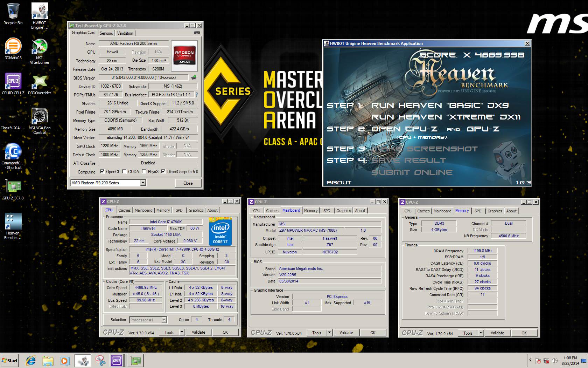
Task: Open SPD tab in Memory CPU-Z window
Action: coord(478,211)
